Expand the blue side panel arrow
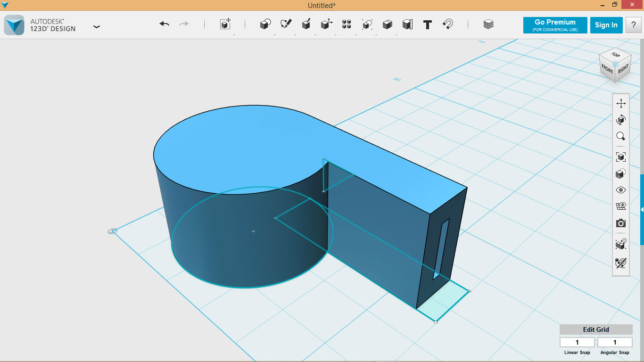The height and width of the screenshot is (362, 644). point(642,209)
